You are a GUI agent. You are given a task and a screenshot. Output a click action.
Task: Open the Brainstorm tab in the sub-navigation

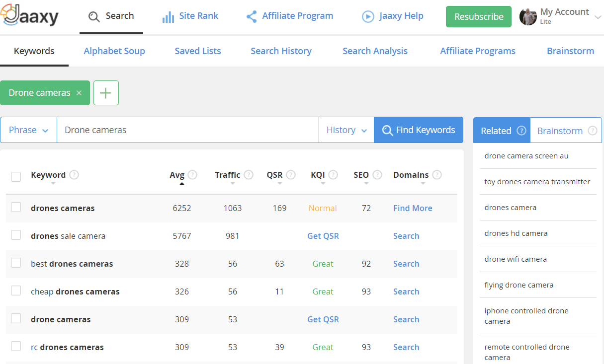[x=571, y=51]
